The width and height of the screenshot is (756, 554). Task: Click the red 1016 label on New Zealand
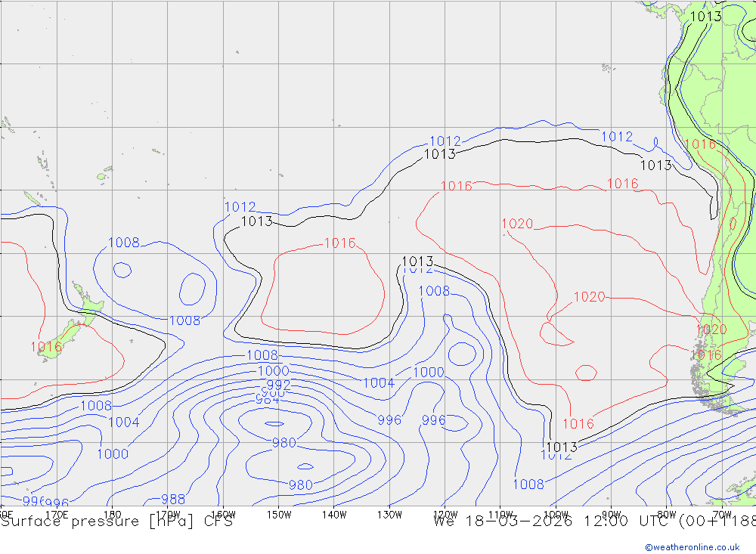46,347
